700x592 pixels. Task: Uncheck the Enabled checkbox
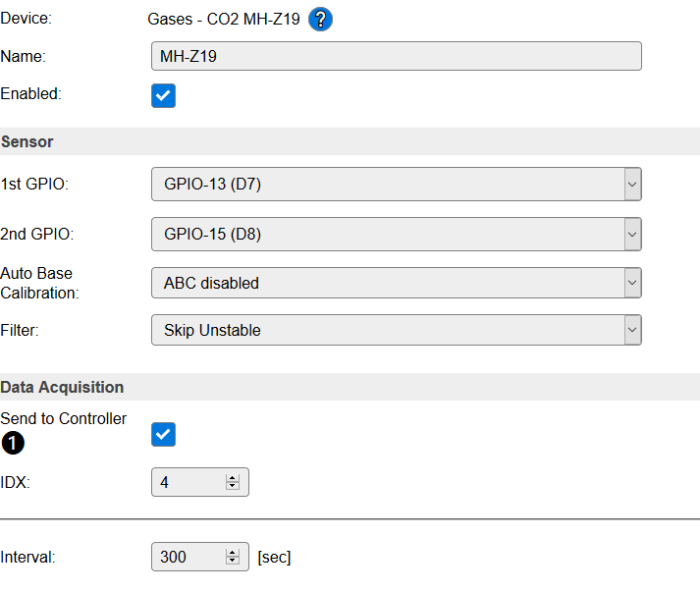pyautogui.click(x=164, y=95)
